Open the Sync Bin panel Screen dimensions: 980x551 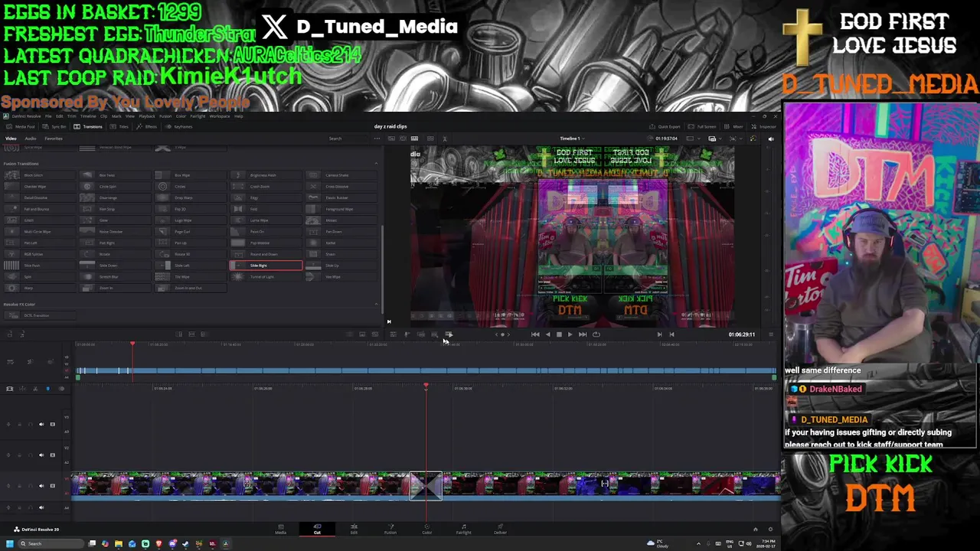[x=54, y=126]
